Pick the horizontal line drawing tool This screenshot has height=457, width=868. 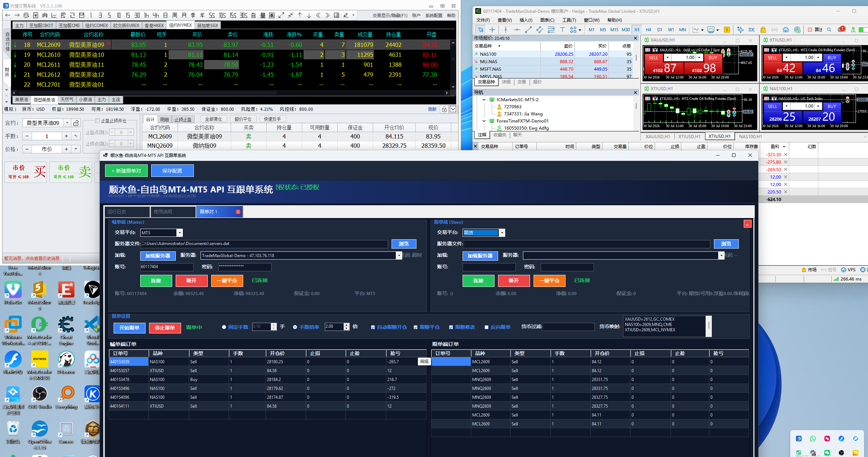(x=517, y=30)
